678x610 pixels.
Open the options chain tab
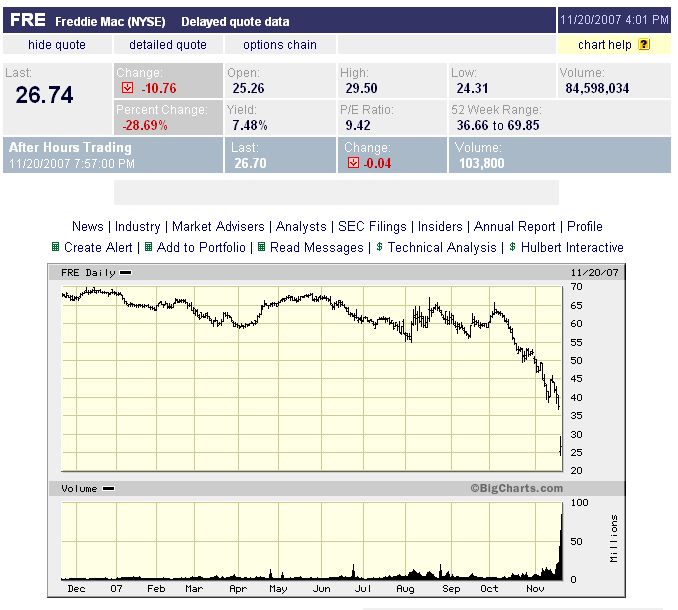point(280,45)
